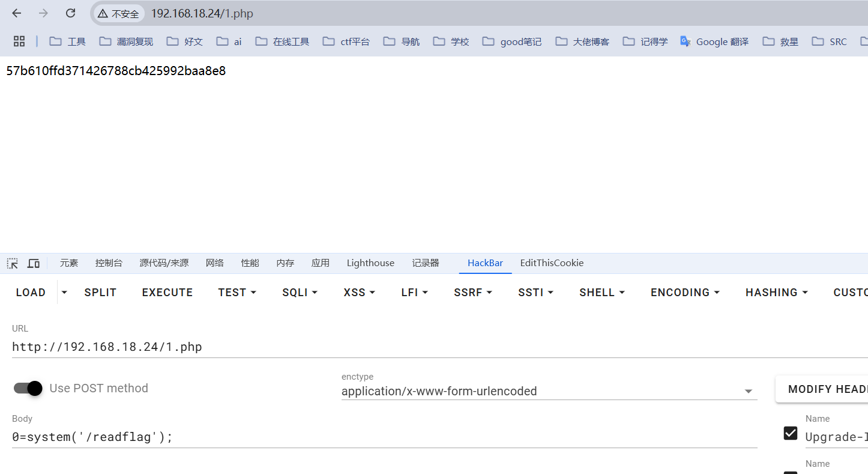Reload the page with the refresh icon

[70, 13]
